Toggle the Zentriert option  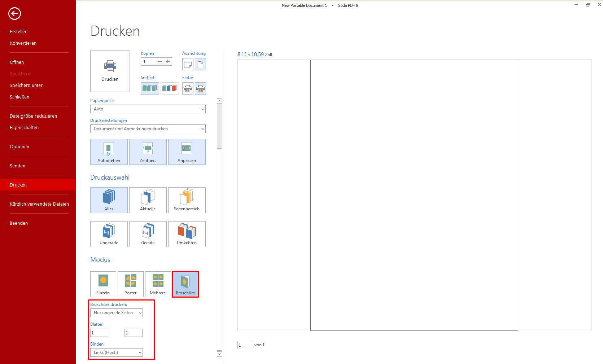148,152
